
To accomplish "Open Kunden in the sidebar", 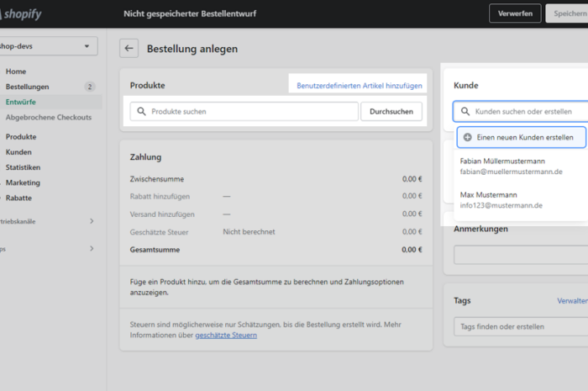I will click(18, 152).
